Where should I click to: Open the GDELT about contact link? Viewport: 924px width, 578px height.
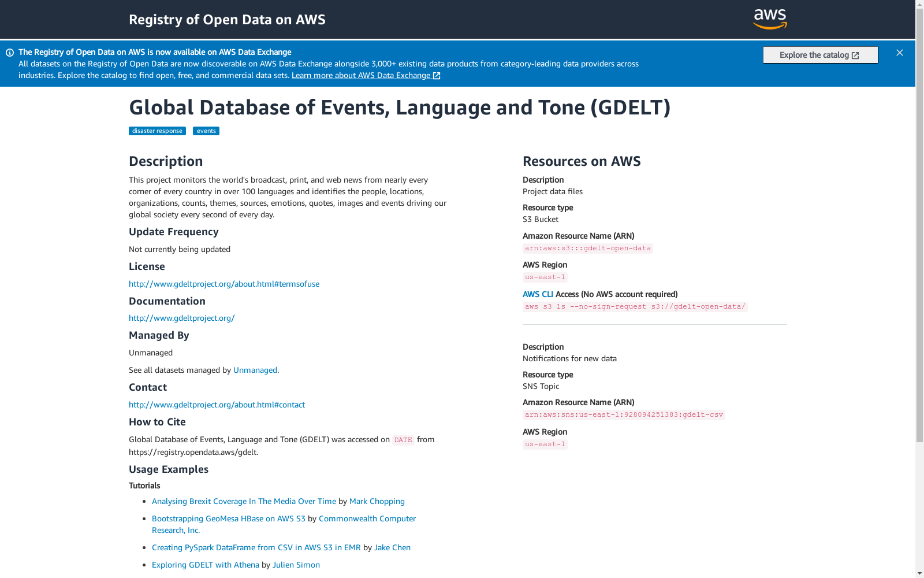coord(217,405)
